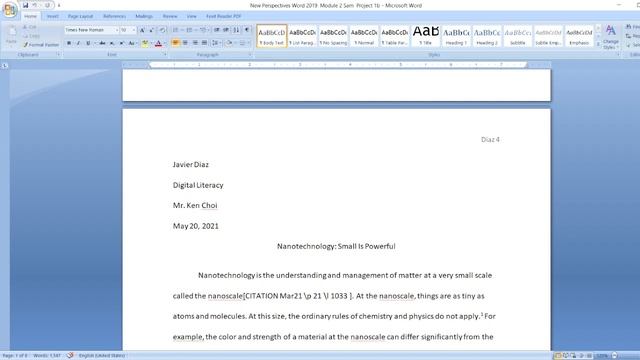The image size is (640, 360).
Task: Toggle italic formatting
Action: [x=78, y=43]
